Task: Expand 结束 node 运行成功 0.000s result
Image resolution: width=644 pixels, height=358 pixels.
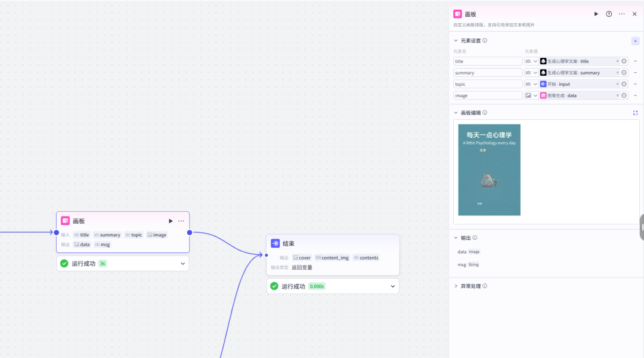Action: point(392,286)
